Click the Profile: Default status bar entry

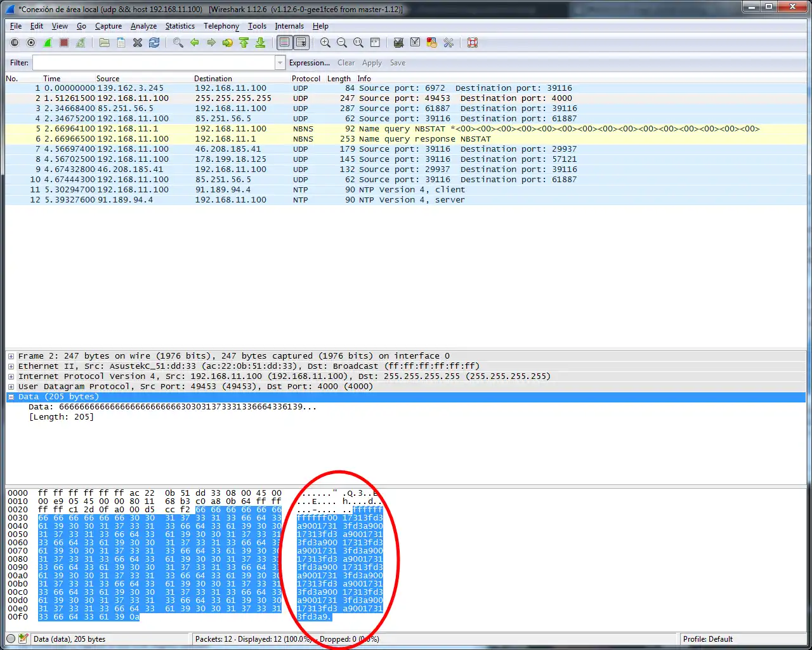tap(708, 639)
